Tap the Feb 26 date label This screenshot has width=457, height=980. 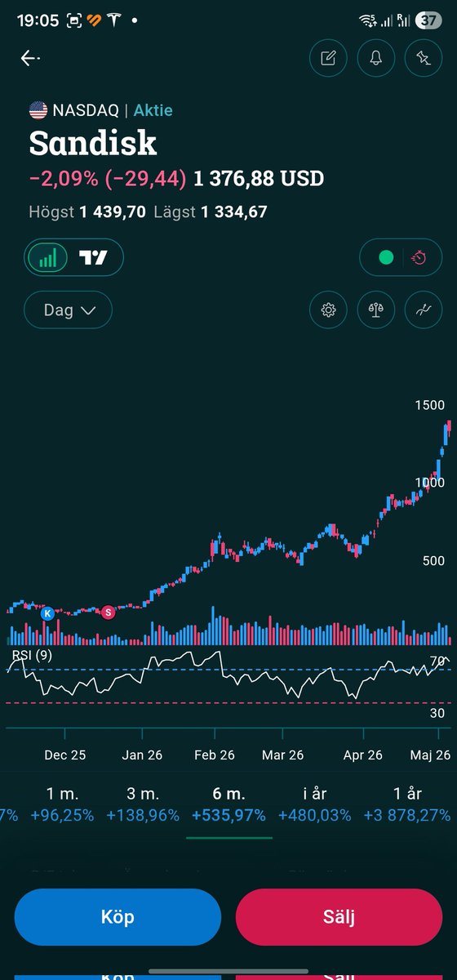tap(214, 755)
